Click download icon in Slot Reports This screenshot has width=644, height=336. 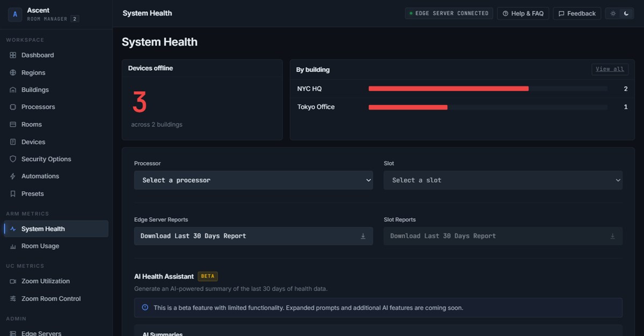click(x=612, y=236)
